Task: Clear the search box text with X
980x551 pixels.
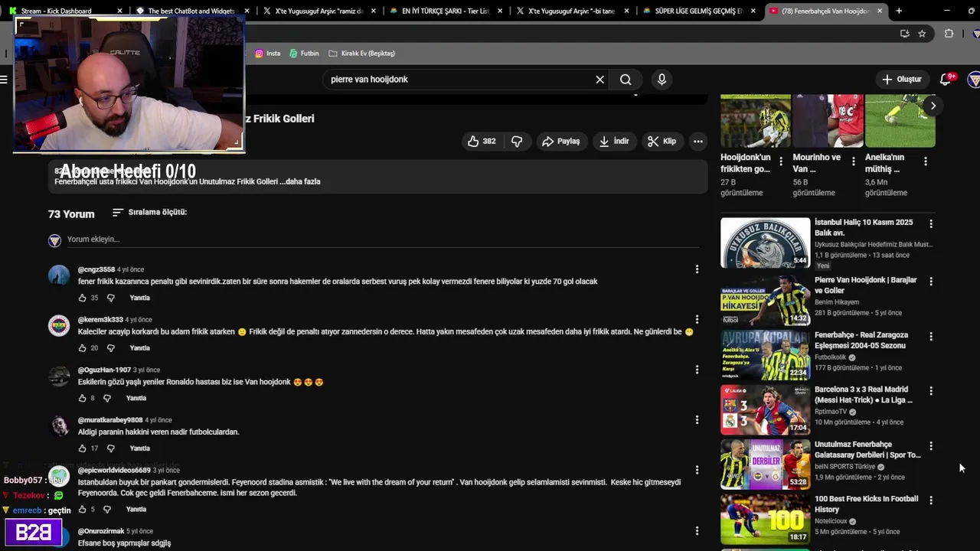Action: 599,80
